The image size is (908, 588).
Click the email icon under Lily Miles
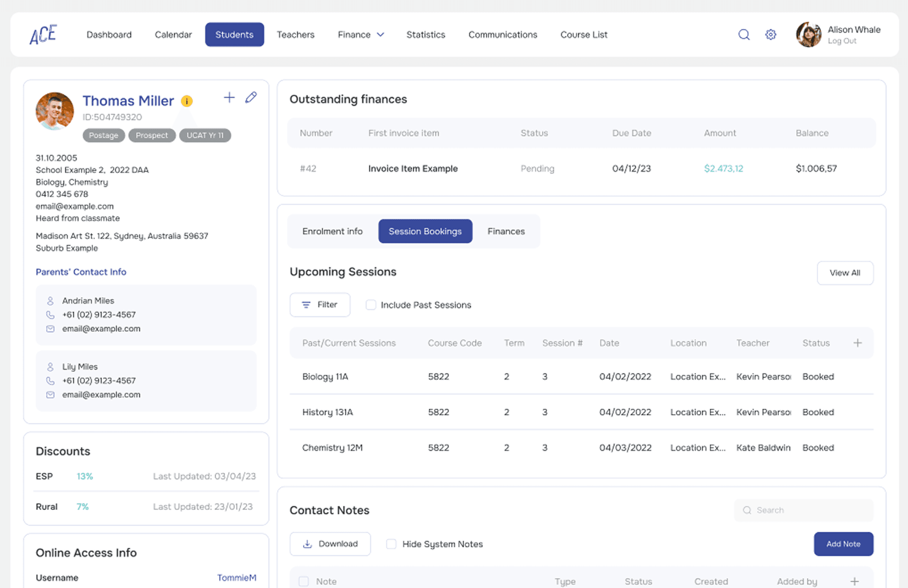point(51,395)
